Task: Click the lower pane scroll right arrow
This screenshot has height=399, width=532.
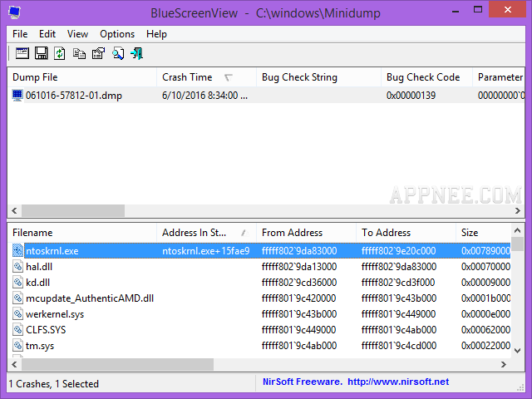Action: 504,364
